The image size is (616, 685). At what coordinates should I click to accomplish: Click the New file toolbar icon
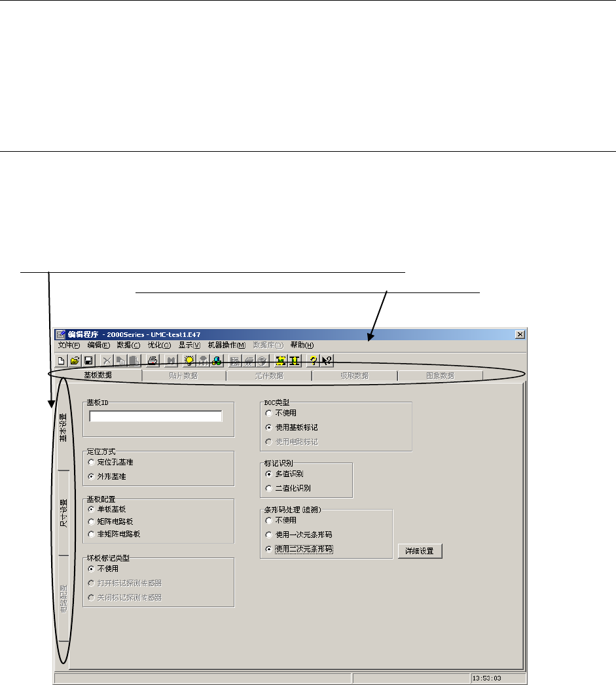62,361
